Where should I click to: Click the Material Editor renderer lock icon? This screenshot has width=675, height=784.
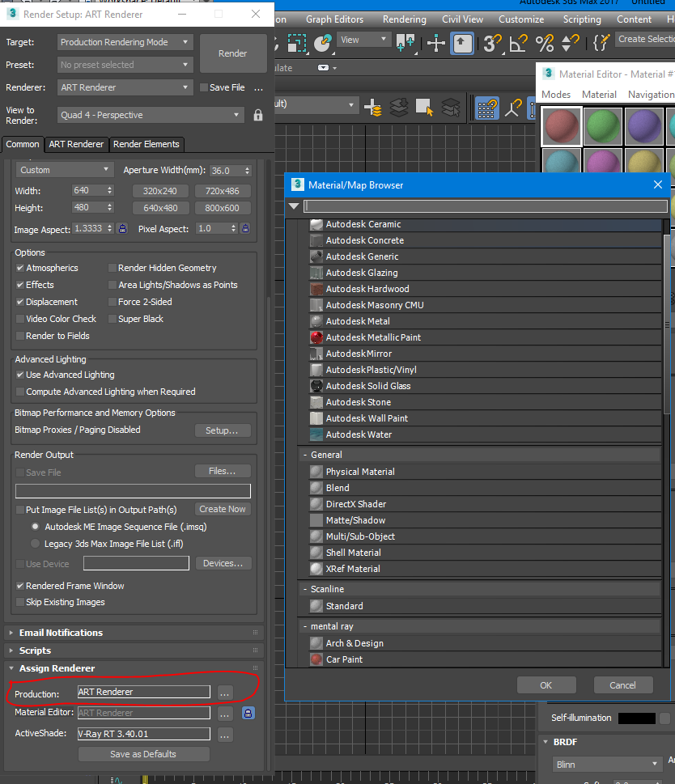[248, 713]
